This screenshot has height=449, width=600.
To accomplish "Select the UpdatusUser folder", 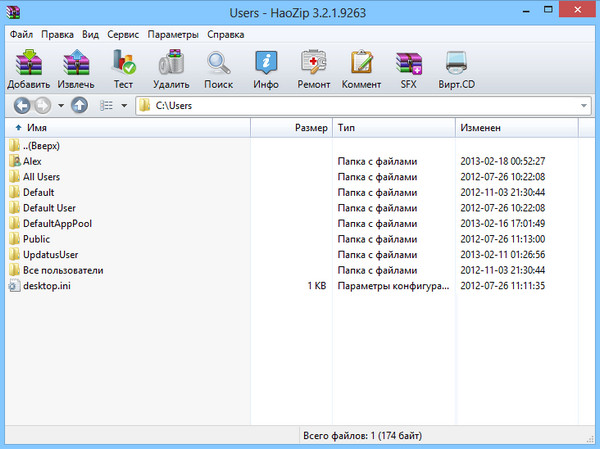I will pos(51,255).
